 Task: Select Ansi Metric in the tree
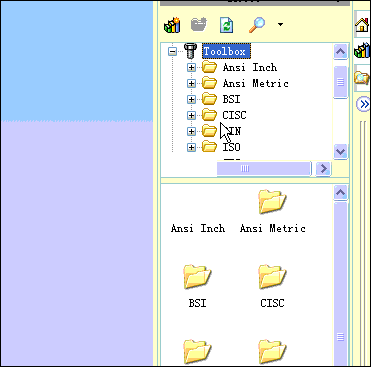(x=255, y=83)
